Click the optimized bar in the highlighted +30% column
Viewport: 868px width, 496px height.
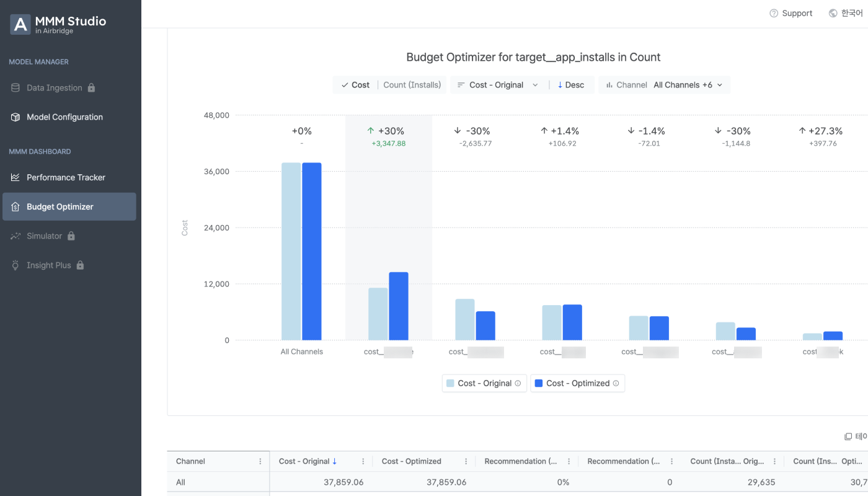click(399, 306)
